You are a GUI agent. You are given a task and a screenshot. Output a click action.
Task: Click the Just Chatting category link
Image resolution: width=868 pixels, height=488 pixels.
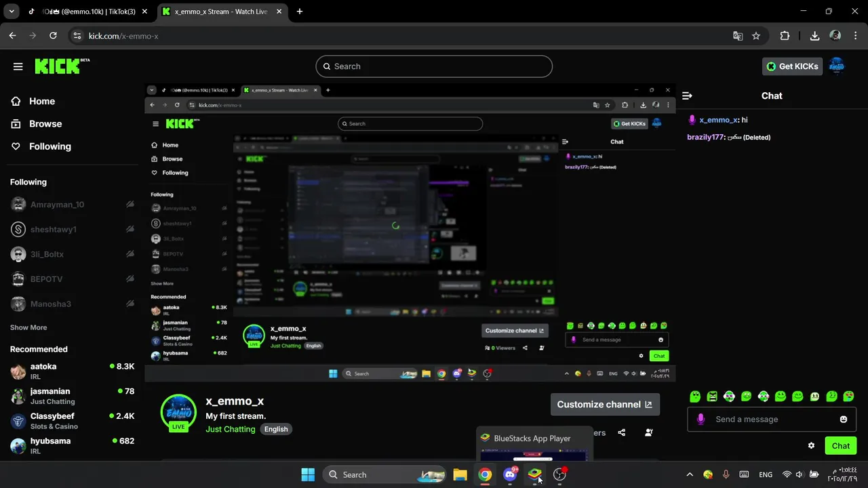[231, 429]
